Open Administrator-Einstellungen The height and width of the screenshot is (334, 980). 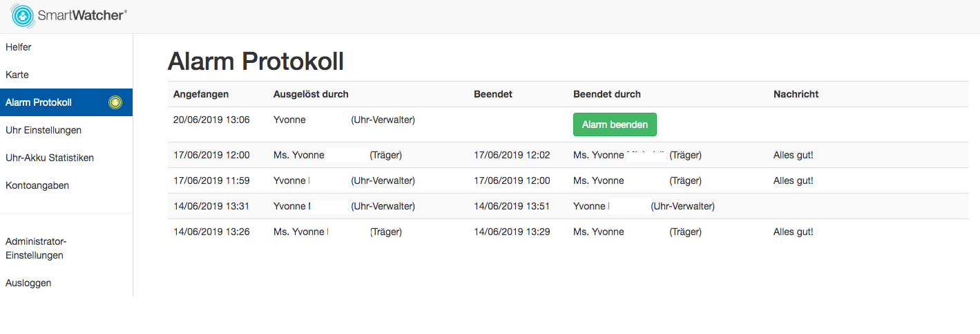click(66, 248)
